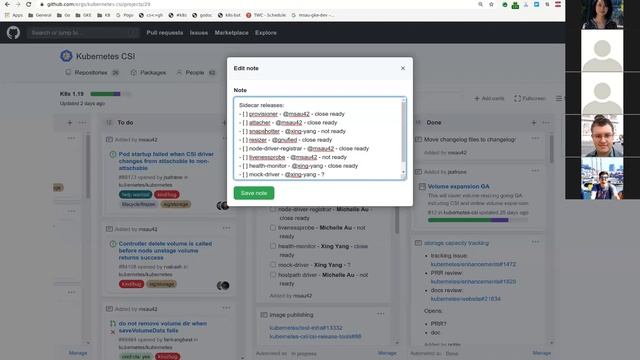
Task: Toggle the livenessprobe checkbox
Action: (x=273, y=228)
